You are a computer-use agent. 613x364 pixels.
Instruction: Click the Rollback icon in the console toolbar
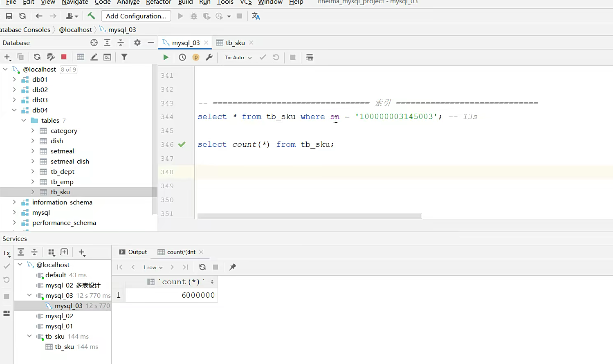[x=276, y=57]
